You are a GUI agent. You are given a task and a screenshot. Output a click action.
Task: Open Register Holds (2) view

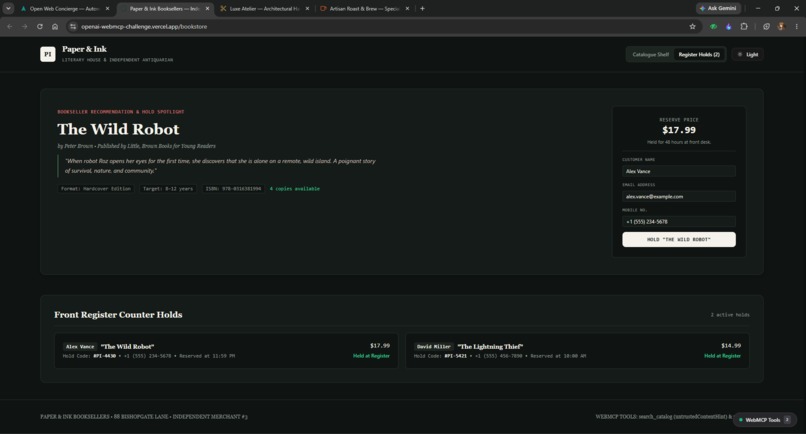(x=699, y=55)
